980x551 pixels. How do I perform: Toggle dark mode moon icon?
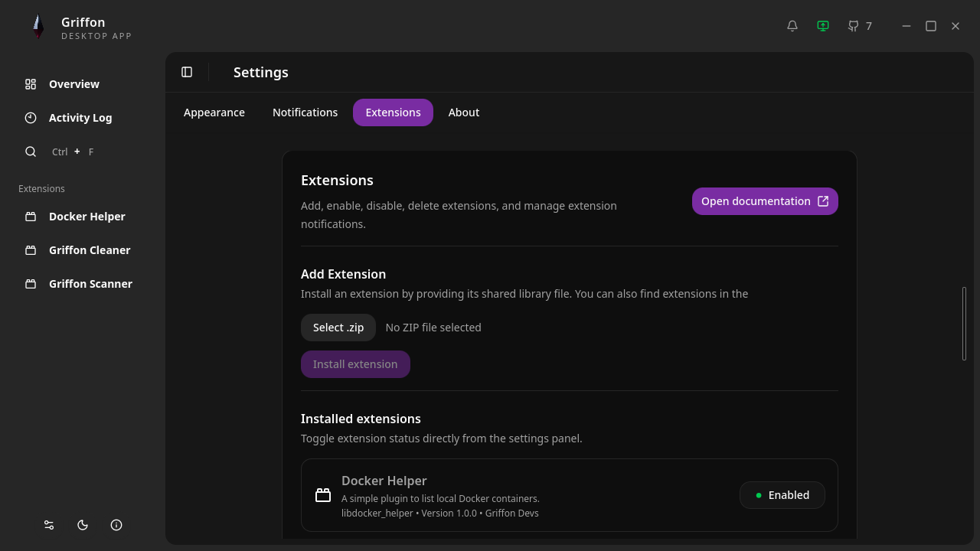pos(83,525)
